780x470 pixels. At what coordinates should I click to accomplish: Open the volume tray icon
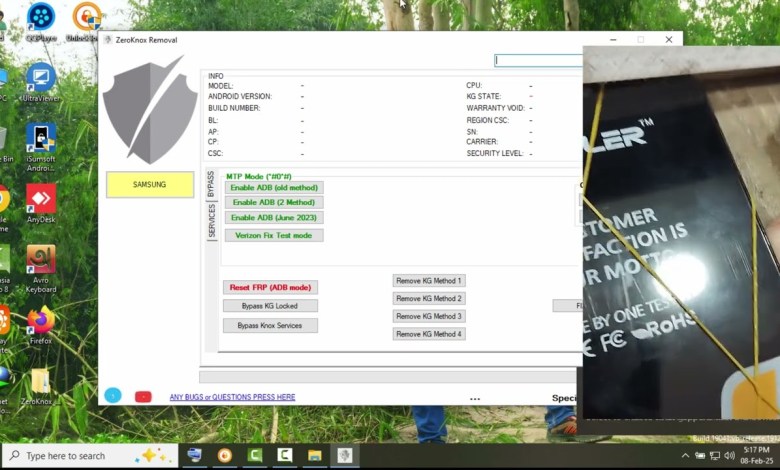[x=730, y=456]
